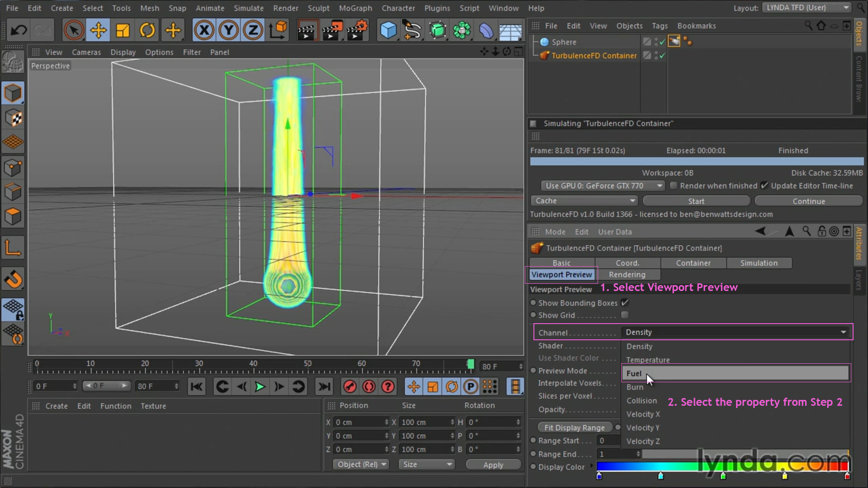Click TurbulenceFD Container object icon

click(x=544, y=56)
